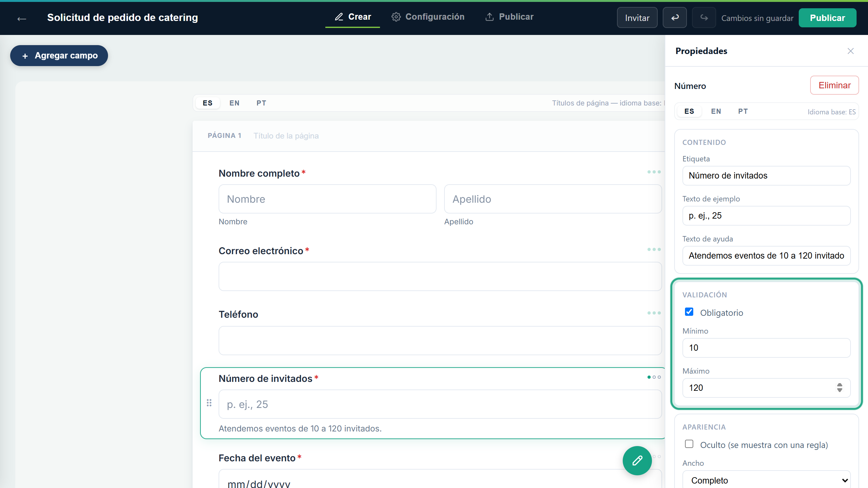Click the back arrow beside form title
Screen dimensions: 868x488
22,18
